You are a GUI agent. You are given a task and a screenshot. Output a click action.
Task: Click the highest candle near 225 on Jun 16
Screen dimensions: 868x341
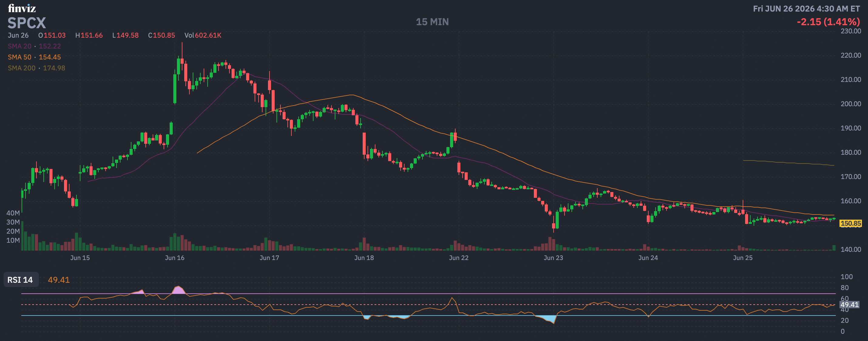click(182, 61)
